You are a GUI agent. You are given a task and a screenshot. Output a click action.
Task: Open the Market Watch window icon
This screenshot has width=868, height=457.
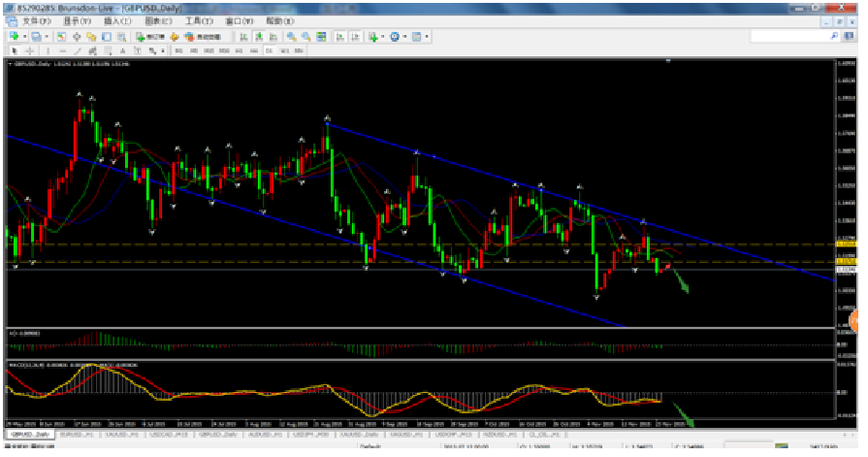[61, 37]
